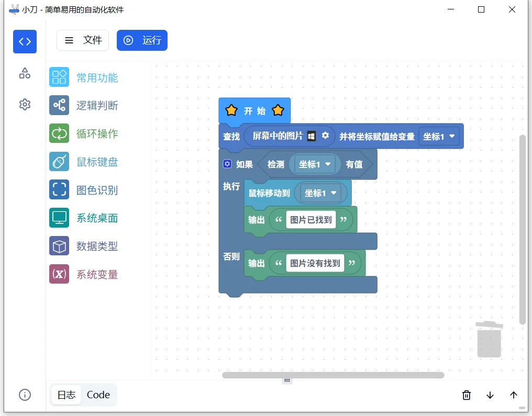Open the 坐标1 dropdown in the 查找 block

439,136
